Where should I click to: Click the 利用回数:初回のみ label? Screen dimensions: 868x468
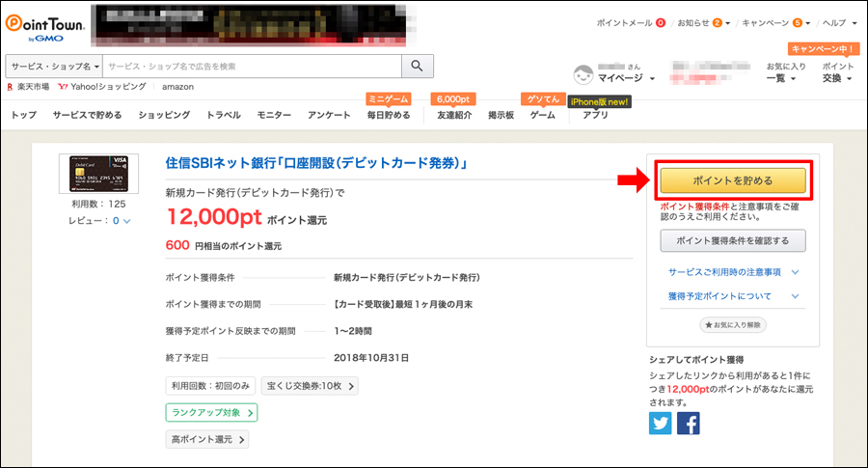pos(210,385)
